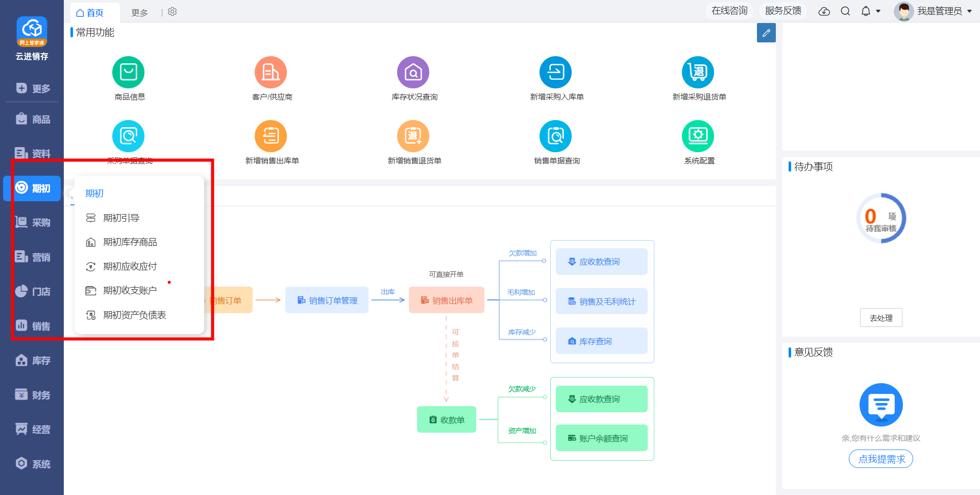Open the 销售订单管理 flow node

pyautogui.click(x=327, y=300)
